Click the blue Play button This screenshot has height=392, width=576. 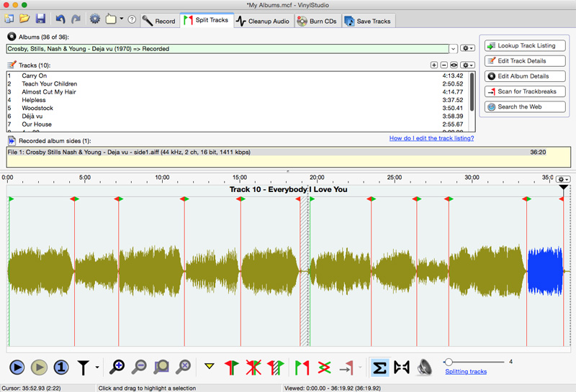[x=17, y=368]
